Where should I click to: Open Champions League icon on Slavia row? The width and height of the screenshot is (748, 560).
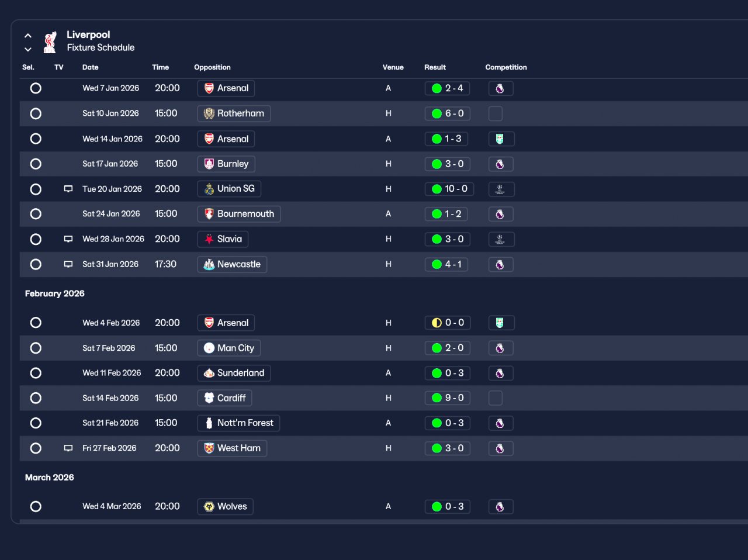[x=501, y=239]
